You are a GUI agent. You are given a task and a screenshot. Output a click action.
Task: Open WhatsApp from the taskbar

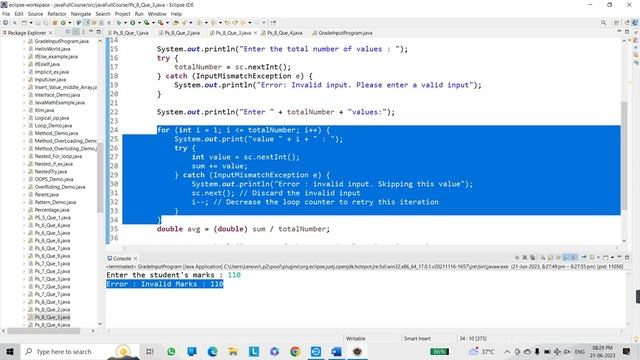(x=171, y=351)
